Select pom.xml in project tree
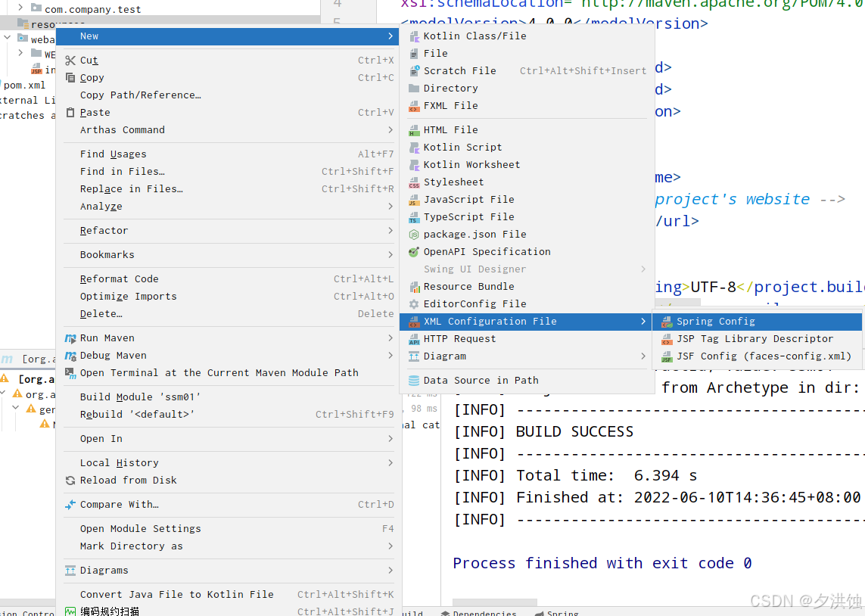The image size is (865, 616). 24,86
